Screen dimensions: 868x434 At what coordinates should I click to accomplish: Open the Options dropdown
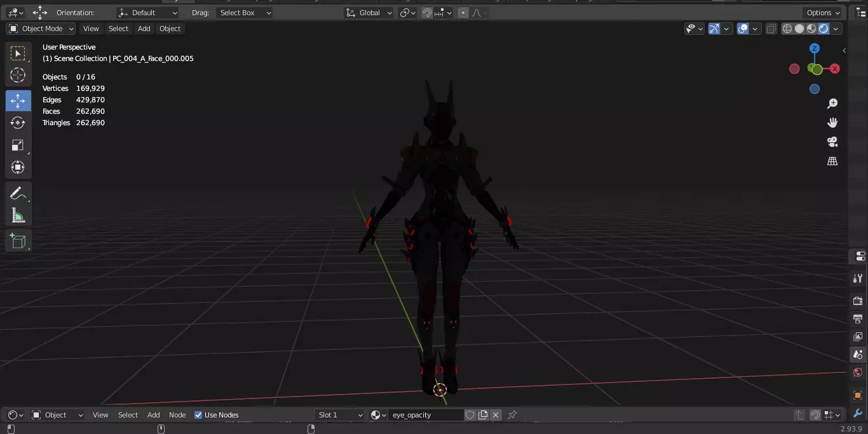pos(823,13)
